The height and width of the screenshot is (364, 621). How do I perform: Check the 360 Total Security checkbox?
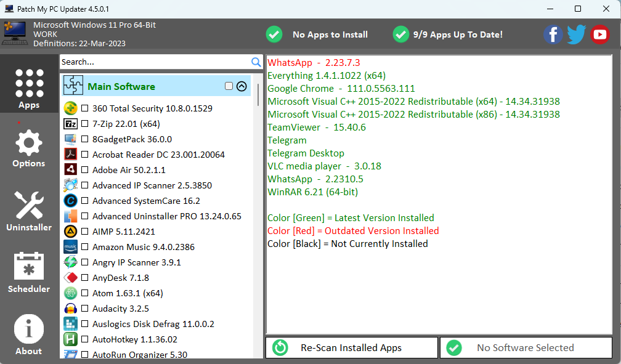click(x=85, y=108)
